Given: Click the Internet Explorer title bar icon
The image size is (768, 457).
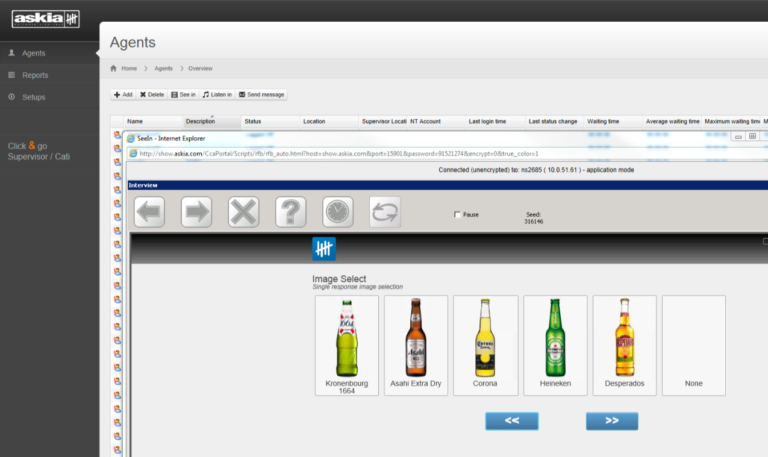Looking at the screenshot, I should (x=131, y=139).
